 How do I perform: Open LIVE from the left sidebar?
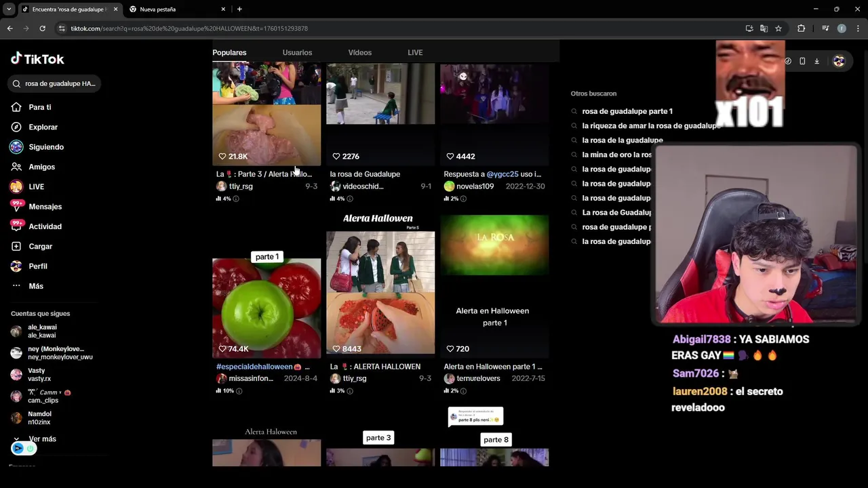(28, 186)
